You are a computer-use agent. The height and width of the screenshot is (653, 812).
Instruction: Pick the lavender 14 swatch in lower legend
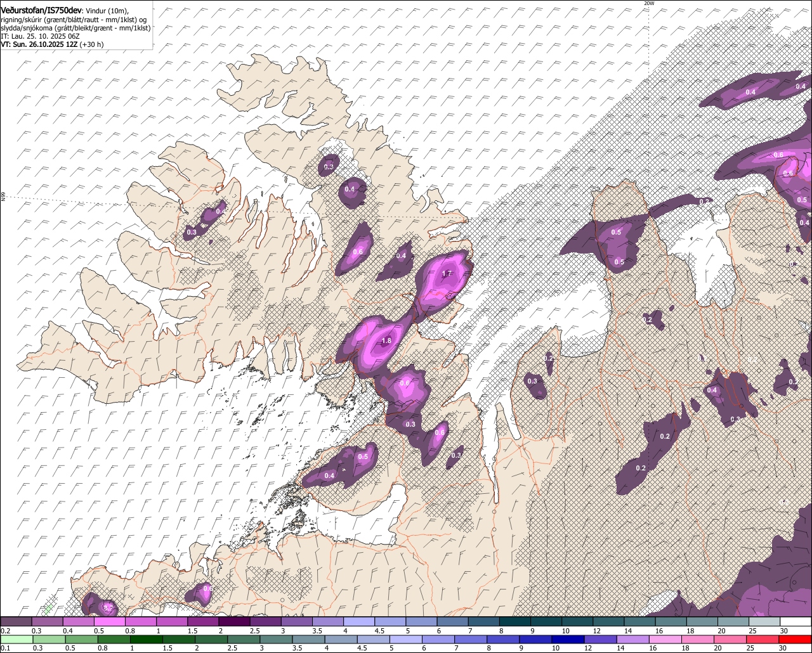[x=632, y=639]
